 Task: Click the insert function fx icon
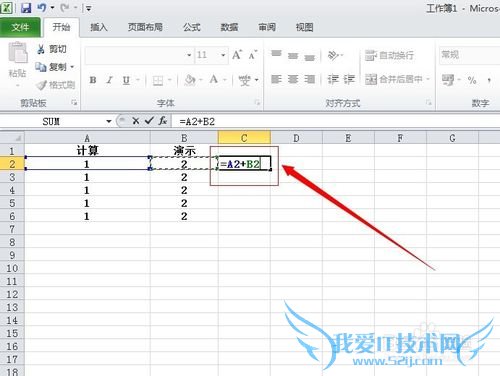(163, 121)
